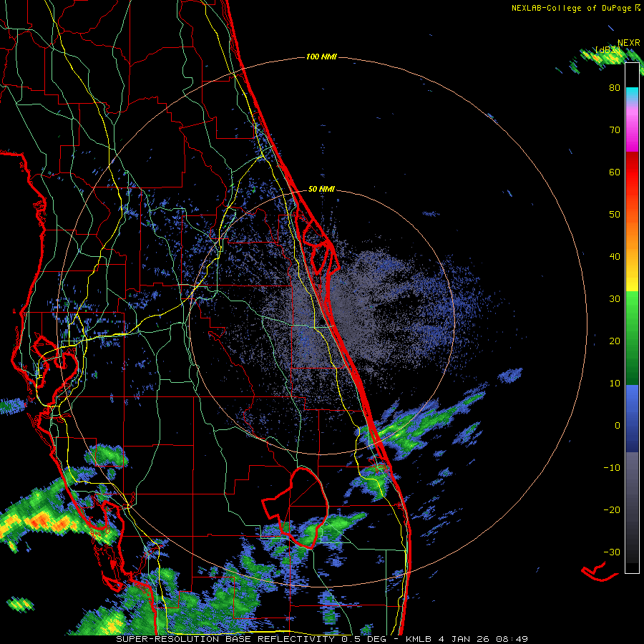Click the 70 value on the dBZ scale
Screen dimensions: 644x644
[x=615, y=130]
